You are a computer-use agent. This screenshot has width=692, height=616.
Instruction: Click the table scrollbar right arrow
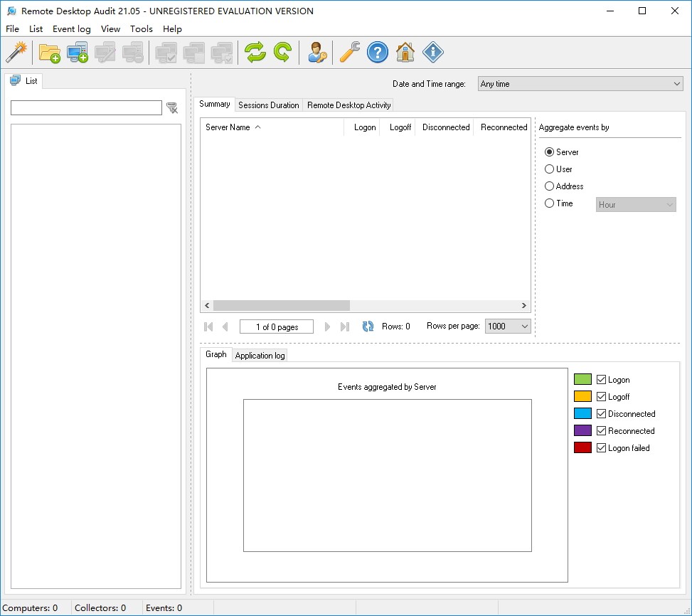point(524,305)
